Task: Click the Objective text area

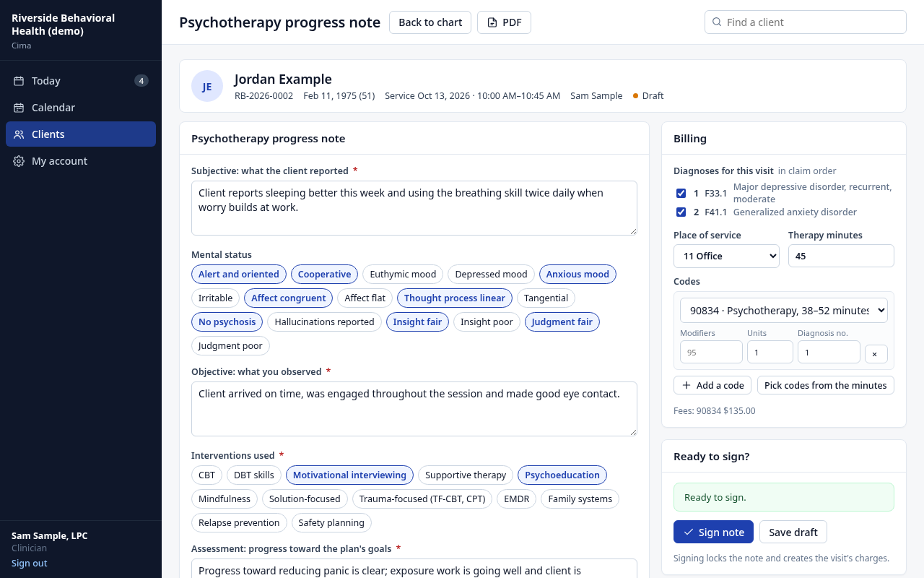Action: point(414,409)
